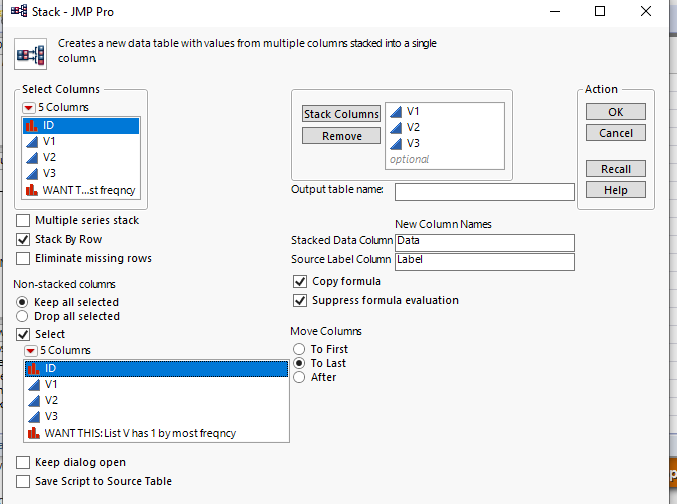Choose the Drop all selected radio option
The height and width of the screenshot is (504, 677).
[x=24, y=316]
